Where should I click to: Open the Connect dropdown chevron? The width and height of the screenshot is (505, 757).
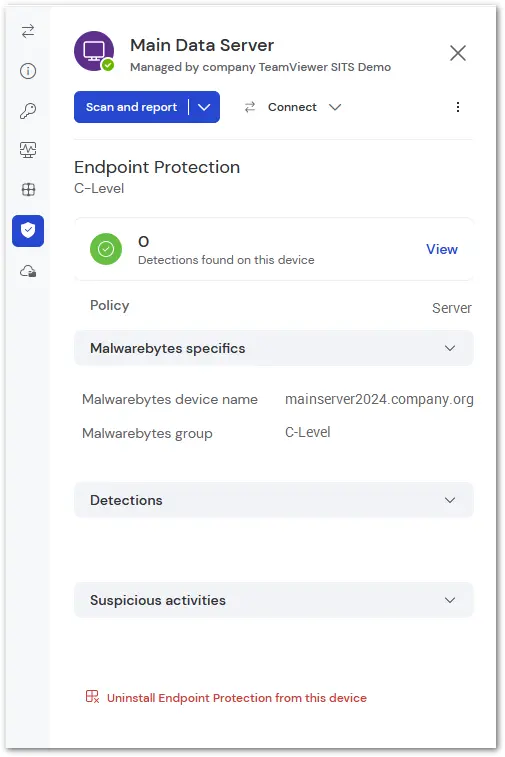click(x=335, y=107)
